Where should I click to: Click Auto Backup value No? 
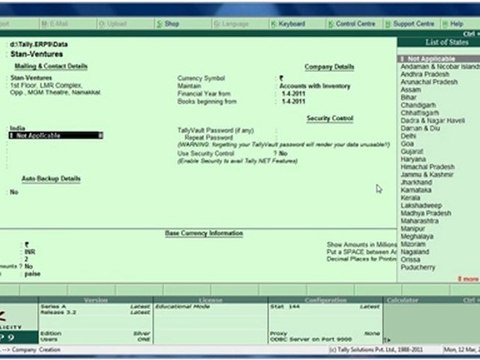[x=14, y=192]
